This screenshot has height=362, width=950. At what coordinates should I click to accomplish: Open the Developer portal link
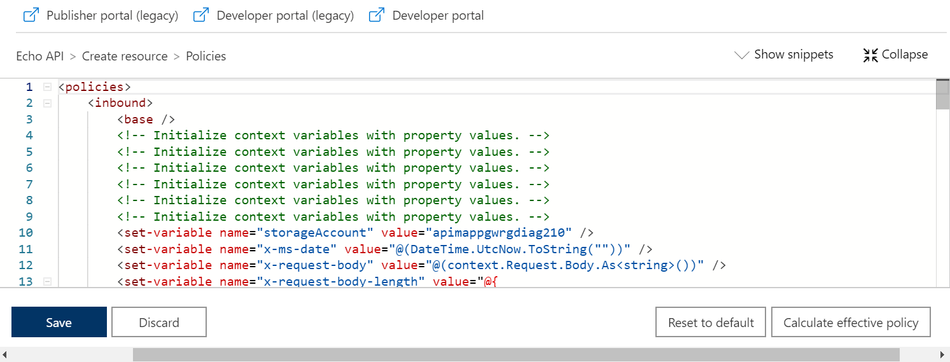438,16
